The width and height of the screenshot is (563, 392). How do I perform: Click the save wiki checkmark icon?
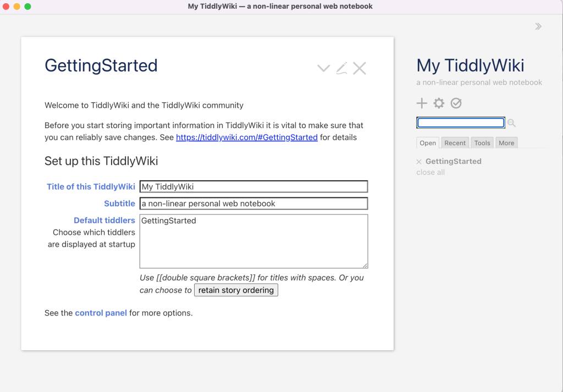[456, 103]
